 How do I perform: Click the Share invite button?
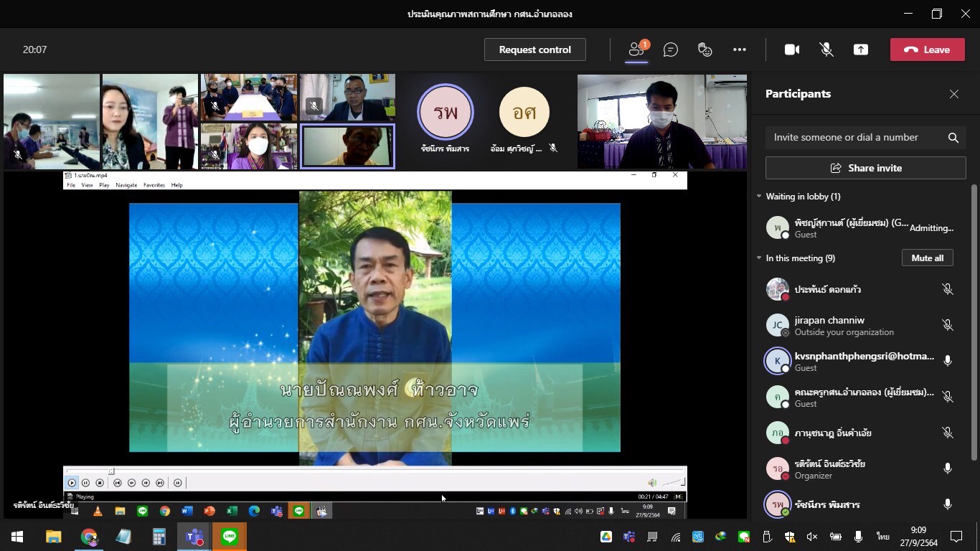[865, 168]
